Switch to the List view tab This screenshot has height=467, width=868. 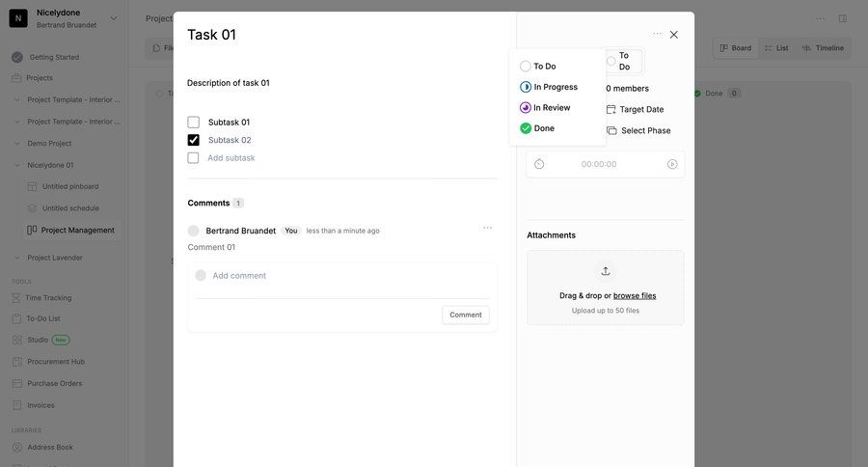[776, 48]
